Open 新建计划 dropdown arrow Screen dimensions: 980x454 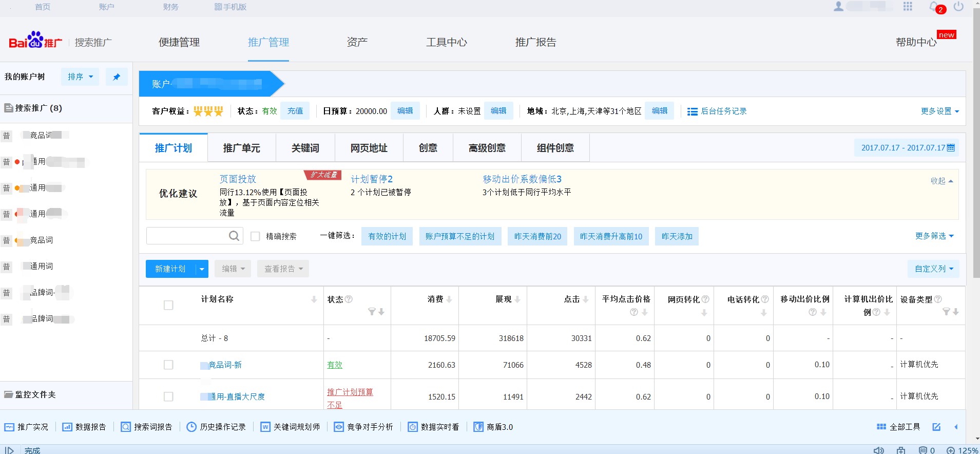[x=202, y=269]
